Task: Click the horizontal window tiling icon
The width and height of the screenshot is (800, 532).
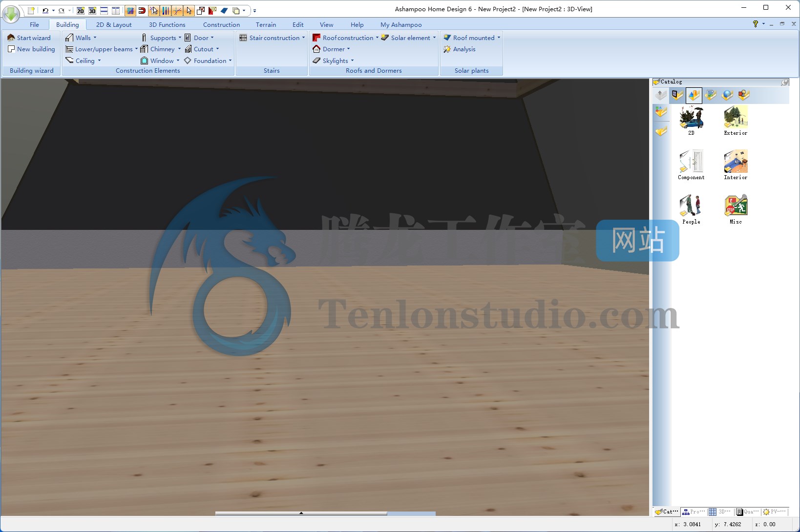Action: coord(104,10)
